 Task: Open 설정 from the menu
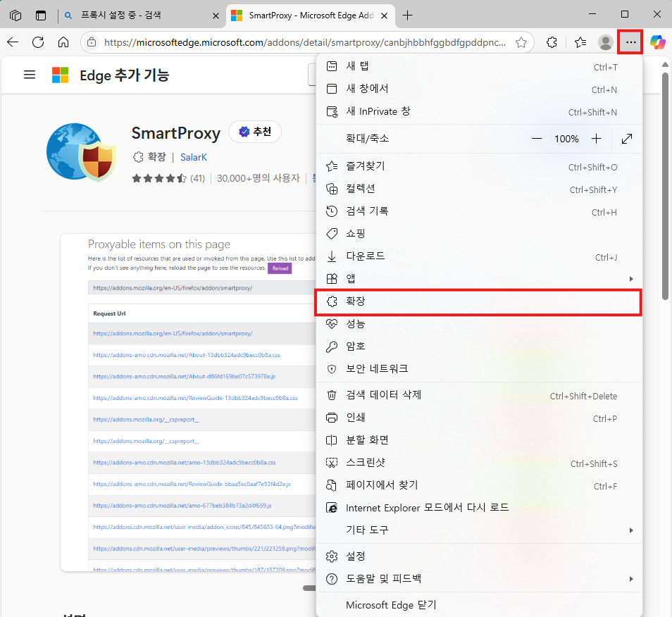click(479, 556)
